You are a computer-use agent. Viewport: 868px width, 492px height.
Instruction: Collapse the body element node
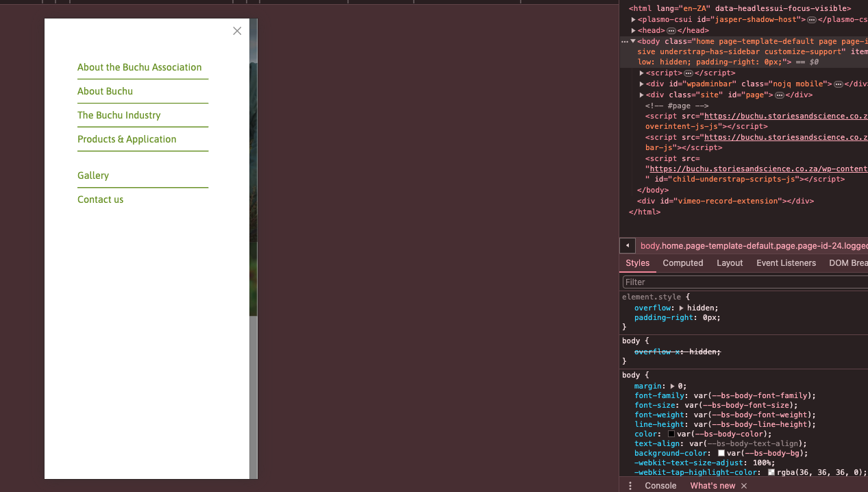[x=633, y=41]
